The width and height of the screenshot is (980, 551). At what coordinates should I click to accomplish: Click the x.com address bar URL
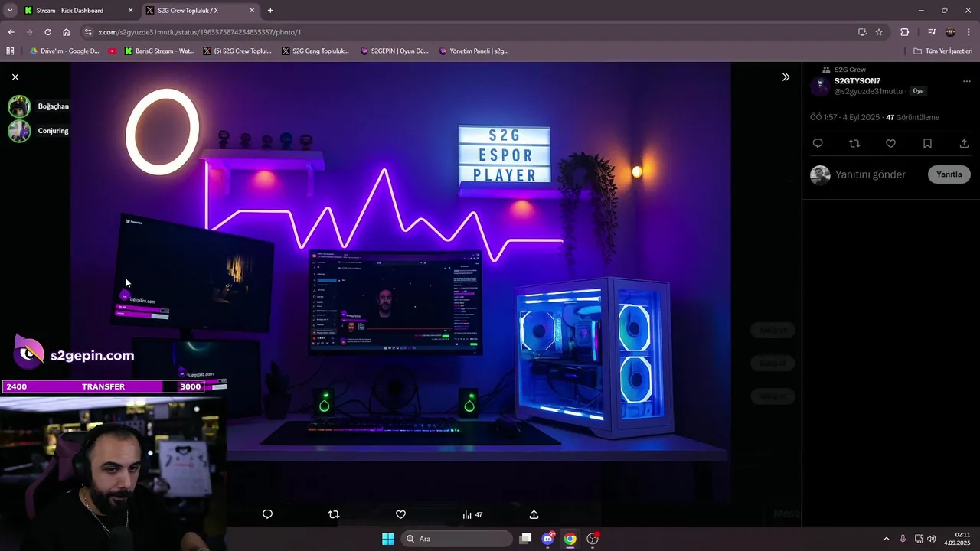pyautogui.click(x=199, y=32)
